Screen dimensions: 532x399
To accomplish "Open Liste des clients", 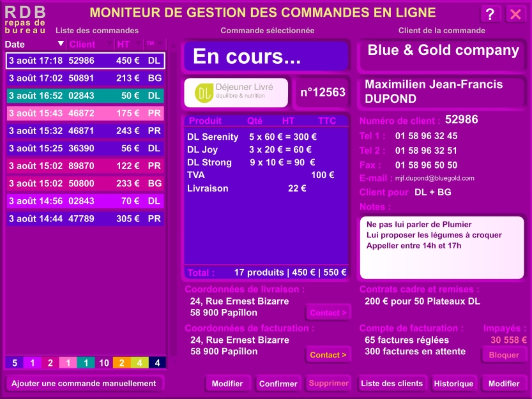I will click(x=392, y=384).
